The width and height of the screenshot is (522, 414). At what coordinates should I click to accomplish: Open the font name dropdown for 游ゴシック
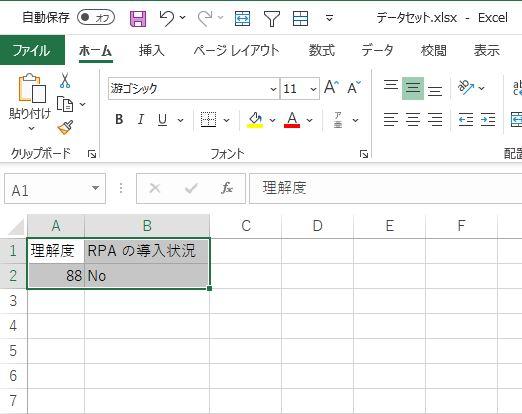(x=273, y=89)
